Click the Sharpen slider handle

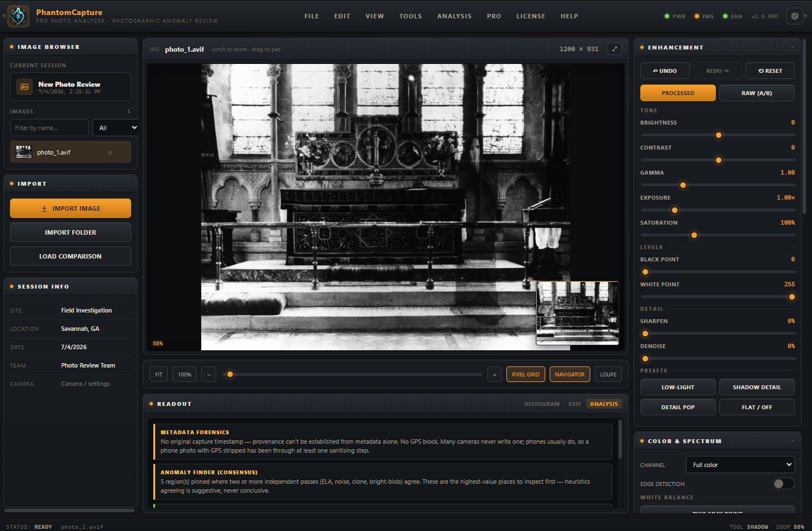[645, 334]
